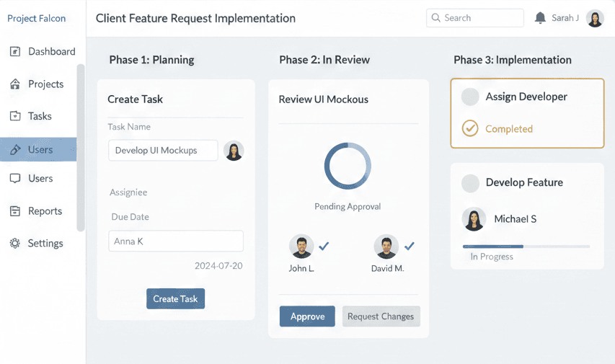The height and width of the screenshot is (364, 615).
Task: Click the checkmark next to David M.
Action: point(410,246)
